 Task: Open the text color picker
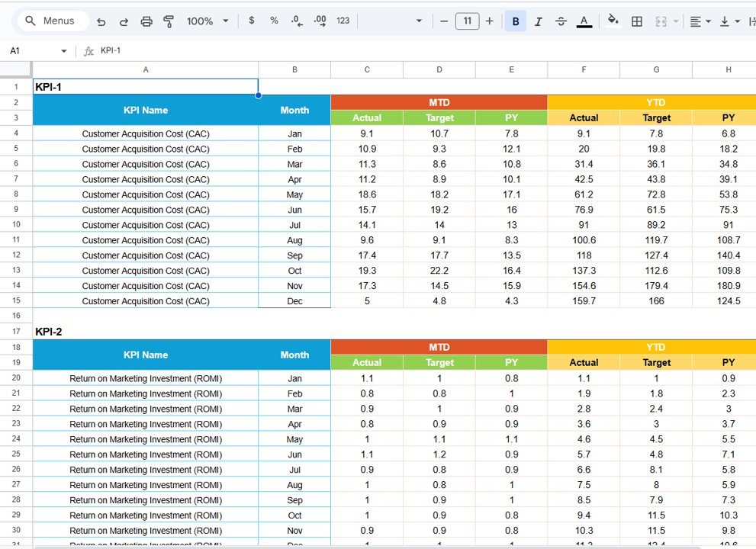pyautogui.click(x=584, y=21)
